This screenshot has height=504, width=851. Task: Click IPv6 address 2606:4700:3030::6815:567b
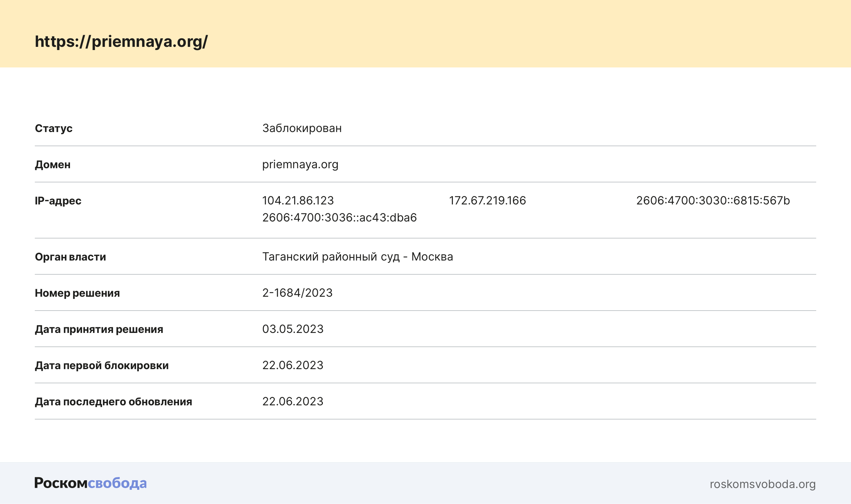(x=713, y=201)
